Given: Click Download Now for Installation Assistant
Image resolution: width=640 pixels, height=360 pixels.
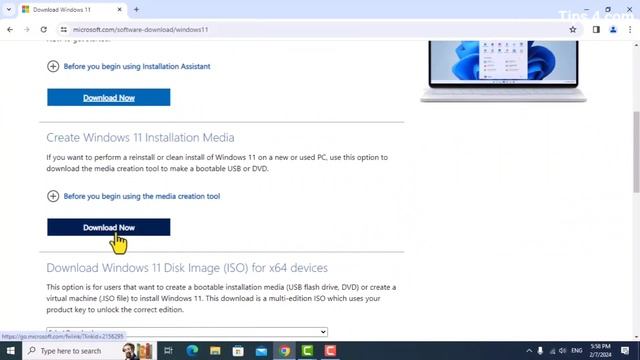Looking at the screenshot, I should click(x=109, y=97).
